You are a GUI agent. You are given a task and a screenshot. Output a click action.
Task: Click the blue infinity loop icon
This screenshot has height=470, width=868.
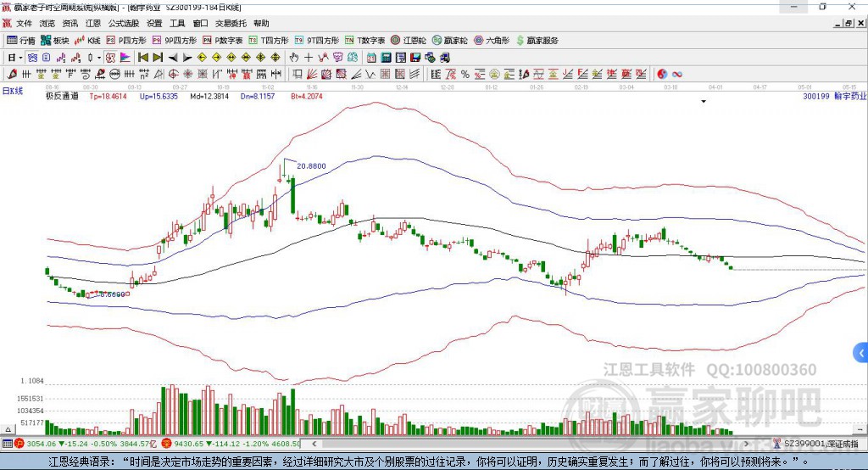(677, 75)
